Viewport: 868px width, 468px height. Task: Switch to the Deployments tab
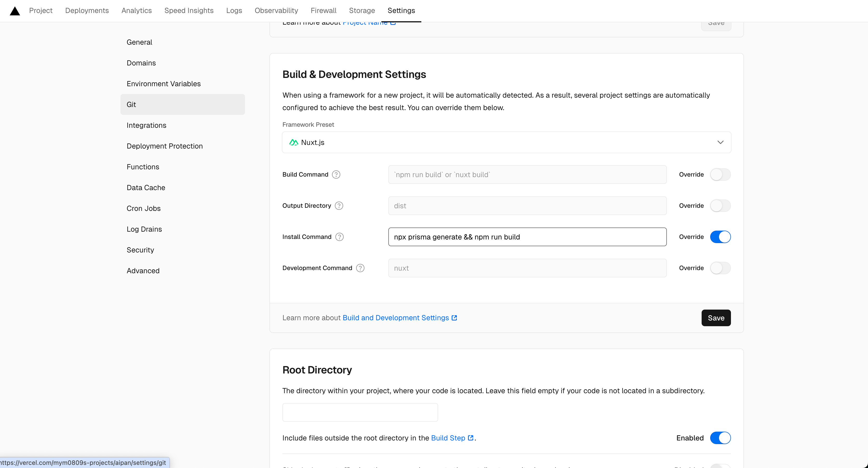pyautogui.click(x=87, y=10)
